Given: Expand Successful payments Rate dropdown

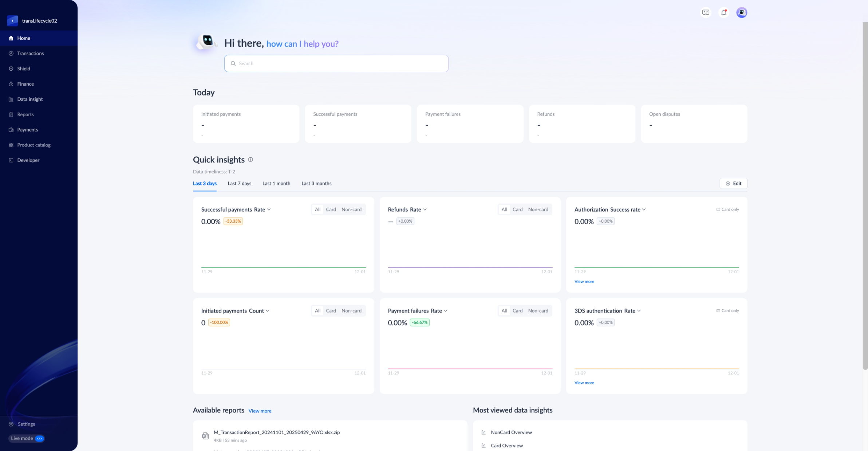Looking at the screenshot, I should coord(269,209).
